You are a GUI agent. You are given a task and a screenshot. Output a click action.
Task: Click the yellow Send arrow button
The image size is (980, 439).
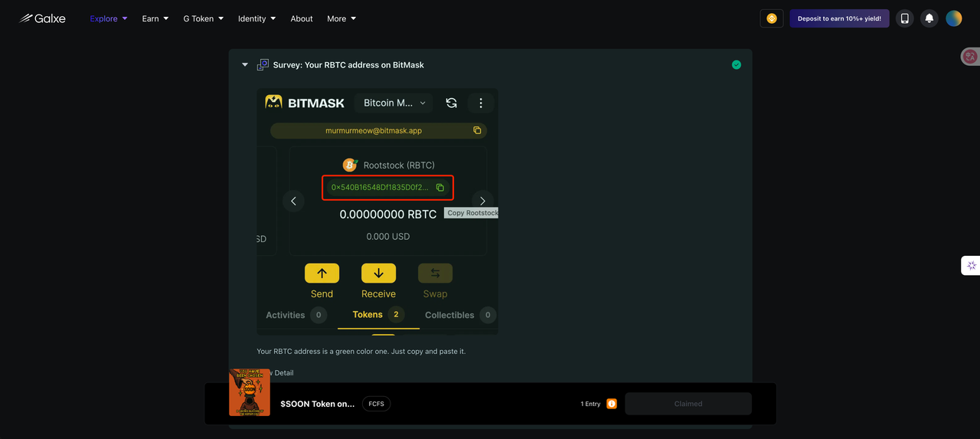[x=322, y=274]
